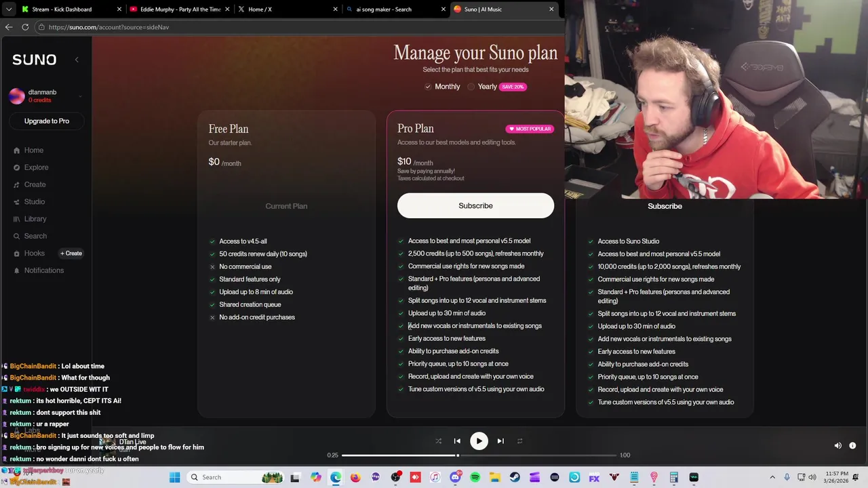Click the microphone tray icon

787,477
